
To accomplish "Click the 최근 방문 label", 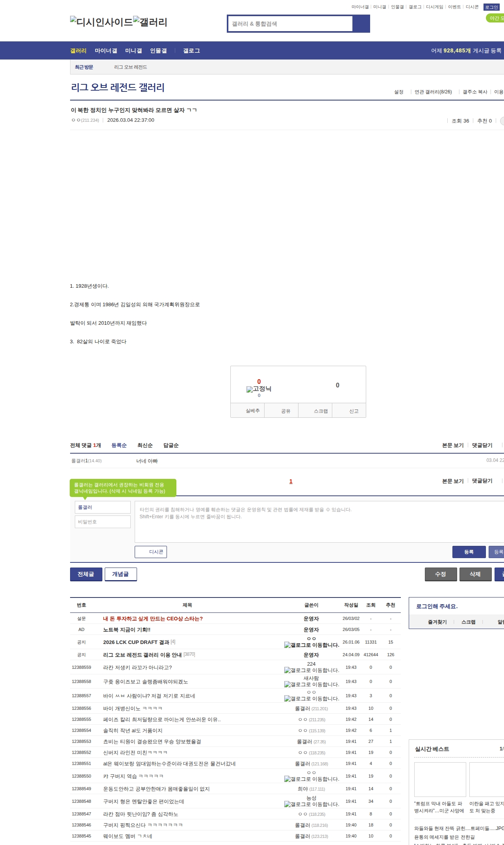I will tap(84, 67).
